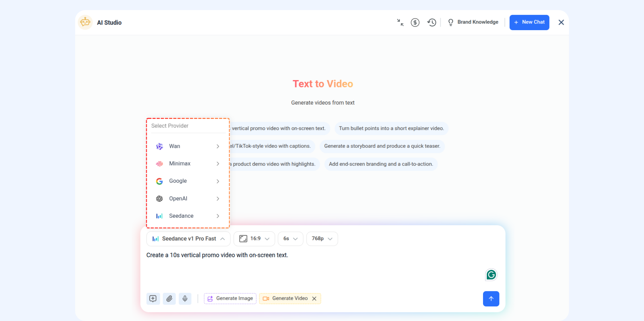644x321 pixels.
Task: Click the OpenAI logo icon
Action: point(160,199)
